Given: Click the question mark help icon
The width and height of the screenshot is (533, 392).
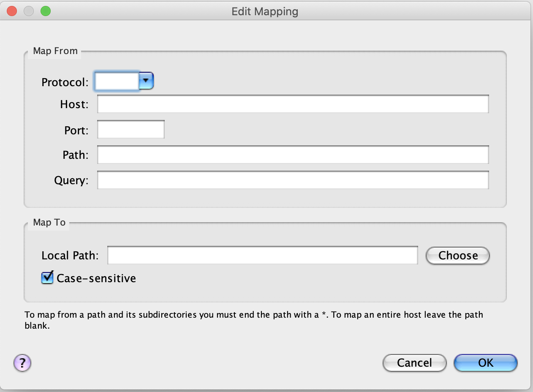Looking at the screenshot, I should (x=22, y=363).
